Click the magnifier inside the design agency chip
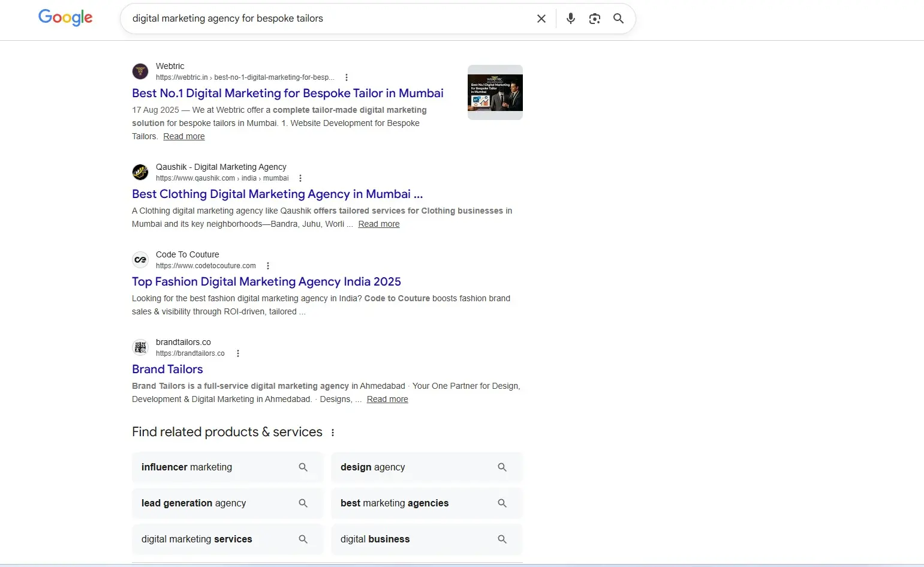924x567 pixels. coord(502,467)
